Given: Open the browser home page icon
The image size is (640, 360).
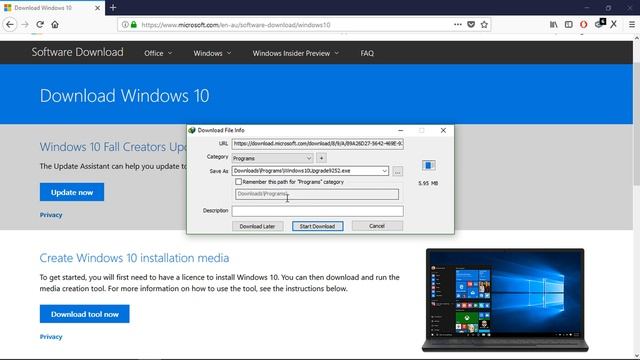Looking at the screenshot, I should [55, 24].
